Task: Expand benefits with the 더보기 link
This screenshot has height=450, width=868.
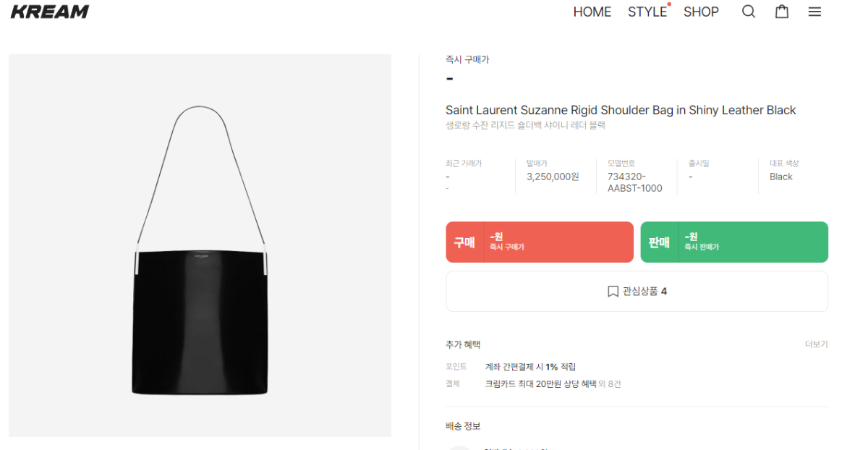Action: [x=816, y=344]
